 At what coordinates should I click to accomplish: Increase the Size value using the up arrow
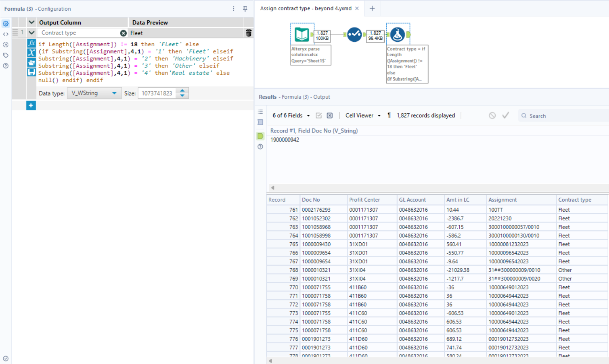coord(183,91)
